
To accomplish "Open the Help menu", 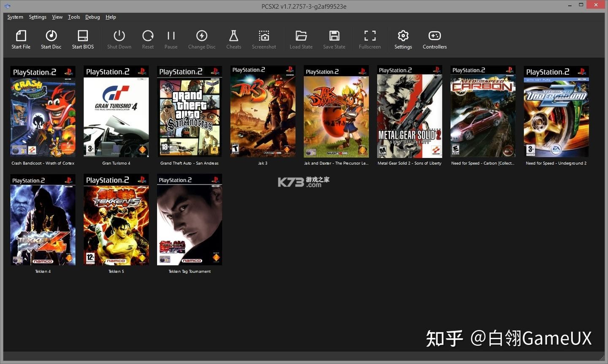I will (x=111, y=17).
